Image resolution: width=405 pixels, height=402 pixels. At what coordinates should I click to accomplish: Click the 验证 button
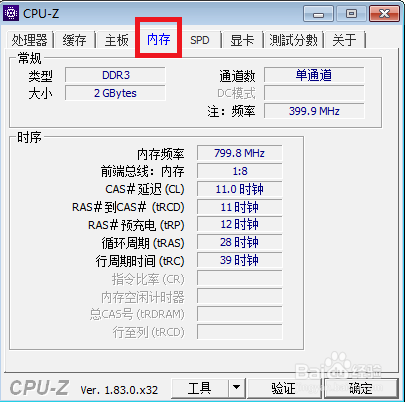284,388
